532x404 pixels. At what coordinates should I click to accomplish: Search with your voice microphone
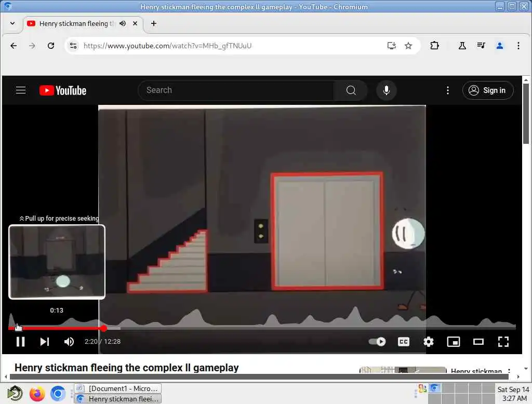pos(387,90)
